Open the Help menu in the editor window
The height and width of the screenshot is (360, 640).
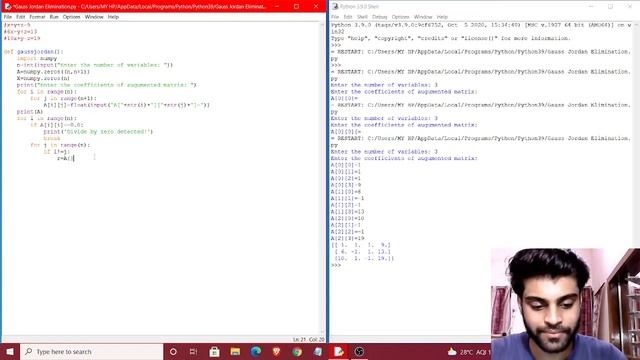pyautogui.click(x=113, y=17)
